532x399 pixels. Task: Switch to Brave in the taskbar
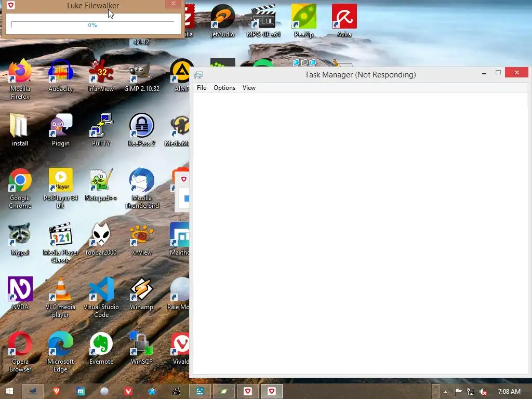click(x=57, y=391)
